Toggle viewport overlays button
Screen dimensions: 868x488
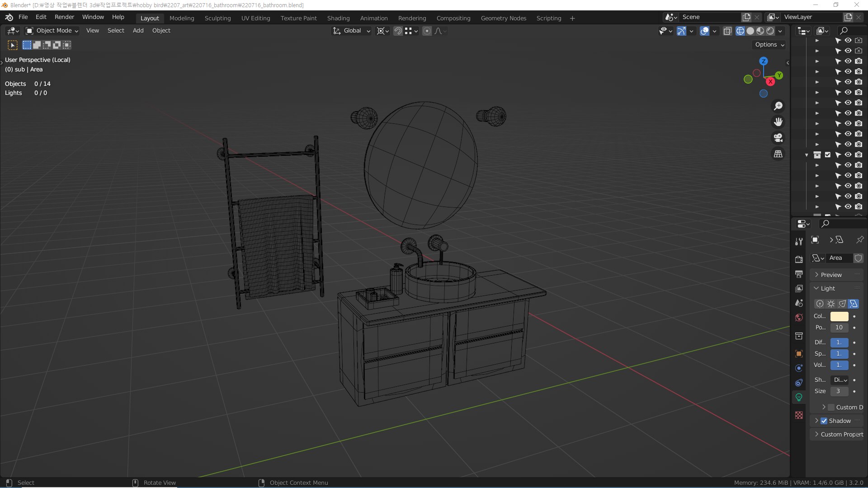704,31
